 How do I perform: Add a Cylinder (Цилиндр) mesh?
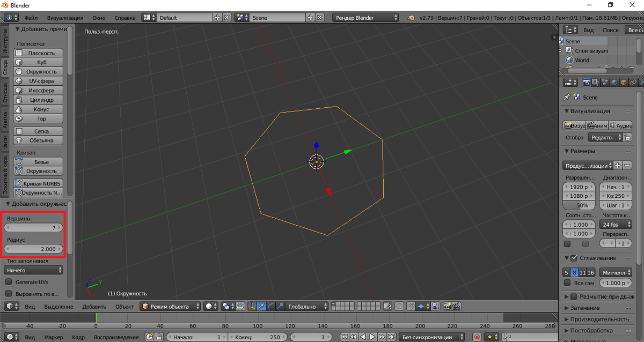38,100
